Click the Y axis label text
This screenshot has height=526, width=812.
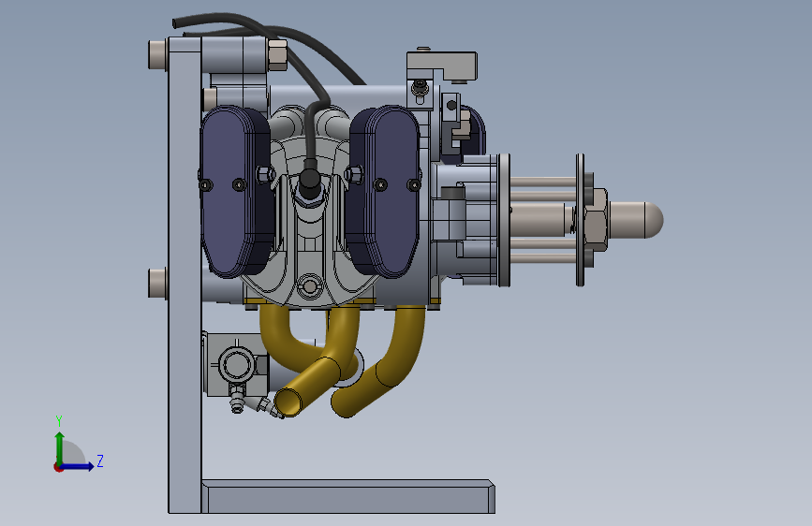pos(59,421)
